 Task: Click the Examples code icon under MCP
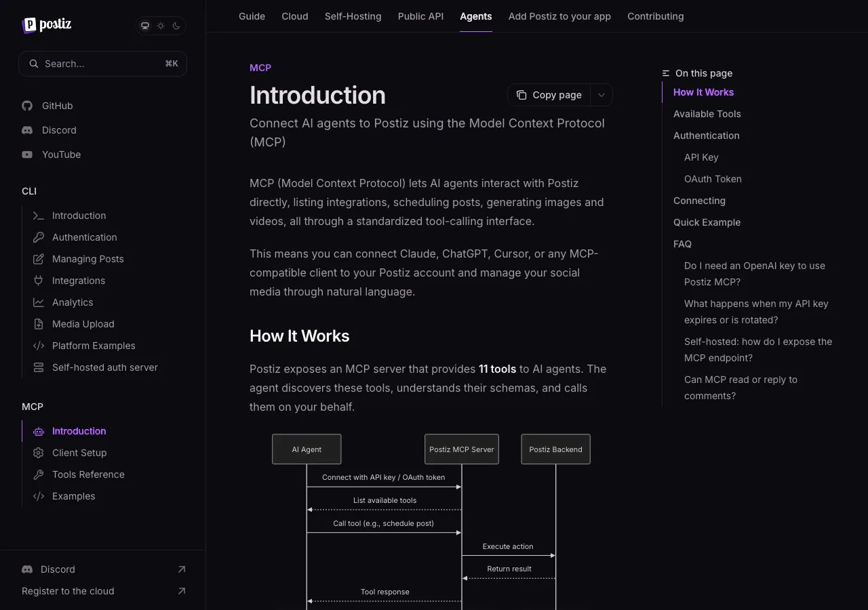(39, 496)
